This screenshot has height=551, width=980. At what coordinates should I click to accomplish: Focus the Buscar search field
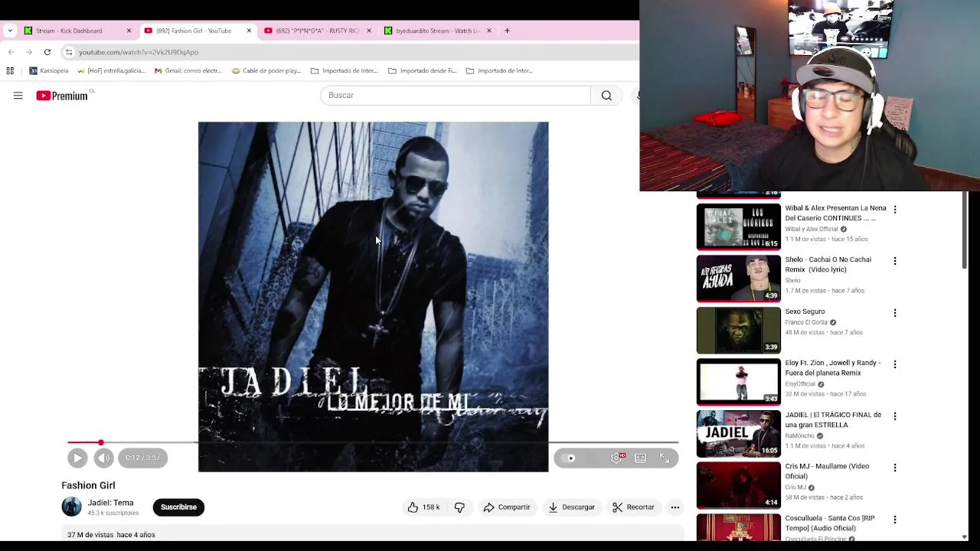click(455, 96)
